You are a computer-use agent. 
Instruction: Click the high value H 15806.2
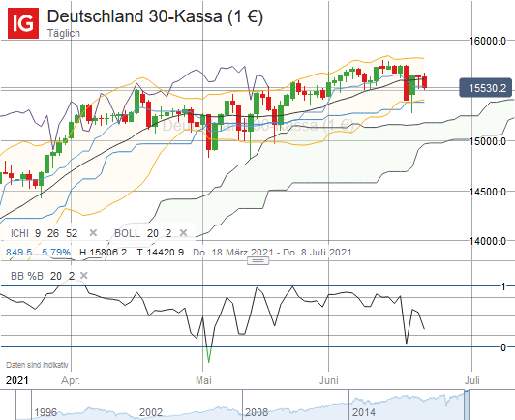[x=104, y=253]
